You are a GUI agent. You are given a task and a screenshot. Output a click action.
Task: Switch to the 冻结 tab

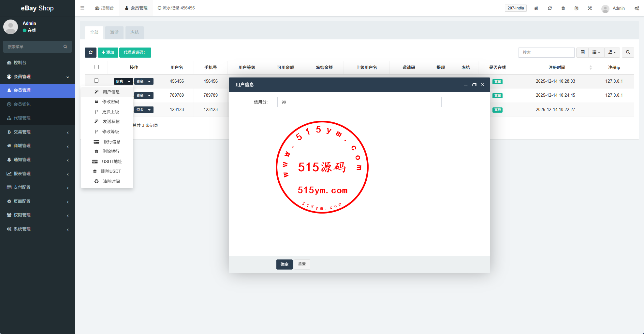(134, 33)
